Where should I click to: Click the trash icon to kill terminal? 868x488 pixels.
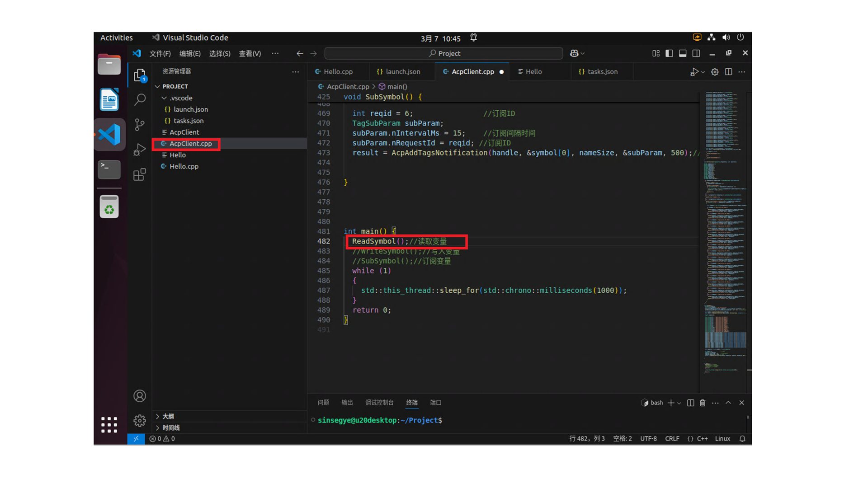703,403
